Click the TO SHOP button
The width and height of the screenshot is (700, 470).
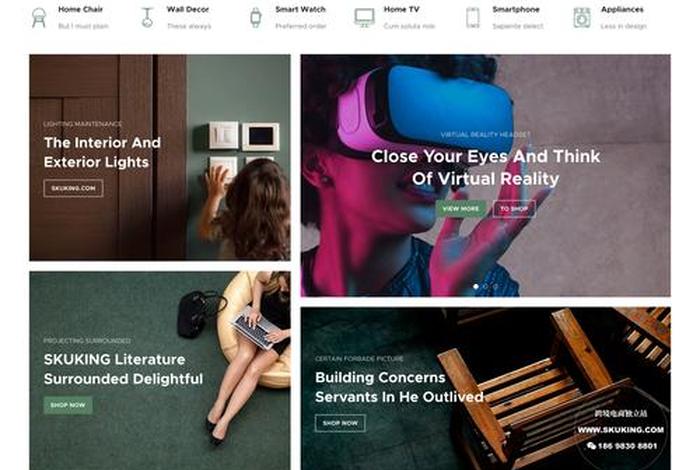[514, 208]
